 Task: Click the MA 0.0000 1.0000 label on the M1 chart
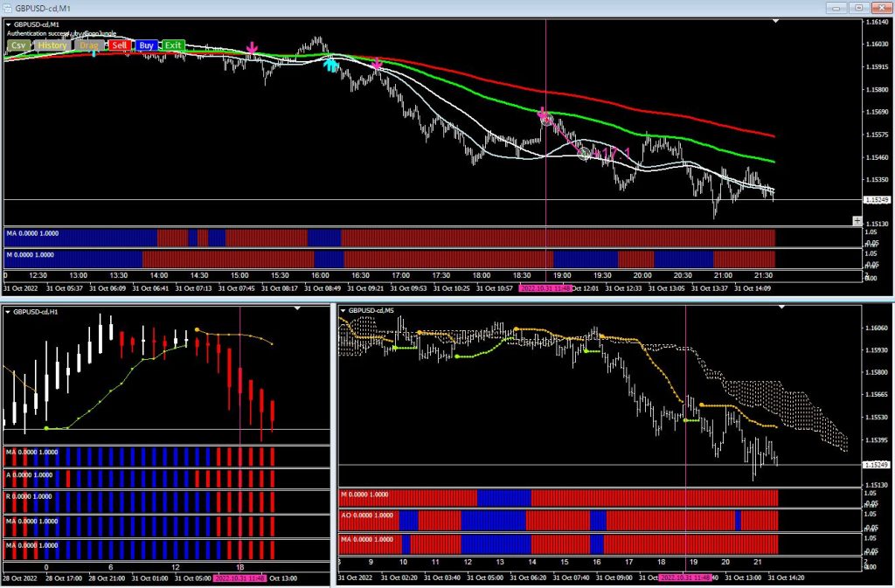pos(32,234)
